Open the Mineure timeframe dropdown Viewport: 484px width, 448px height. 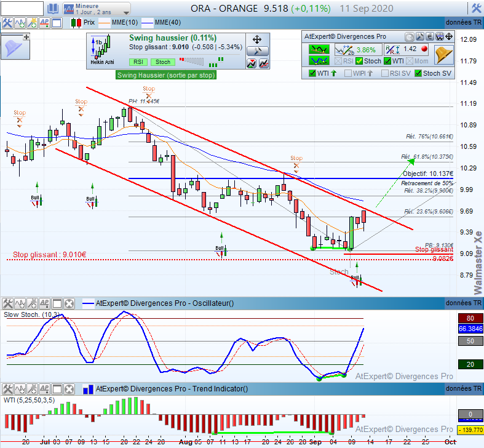tap(97, 9)
